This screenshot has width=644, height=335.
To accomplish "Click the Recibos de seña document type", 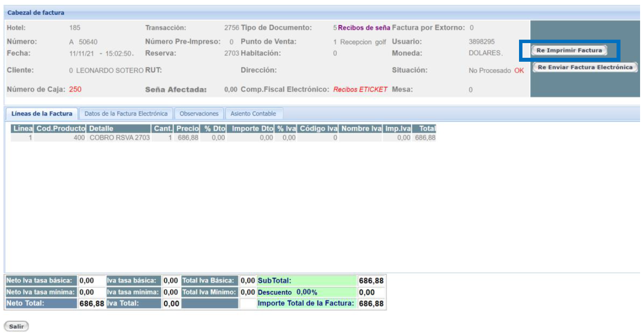I will tap(364, 28).
